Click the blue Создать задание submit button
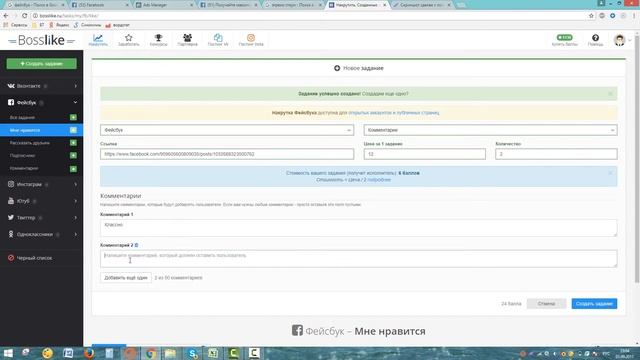 594,304
